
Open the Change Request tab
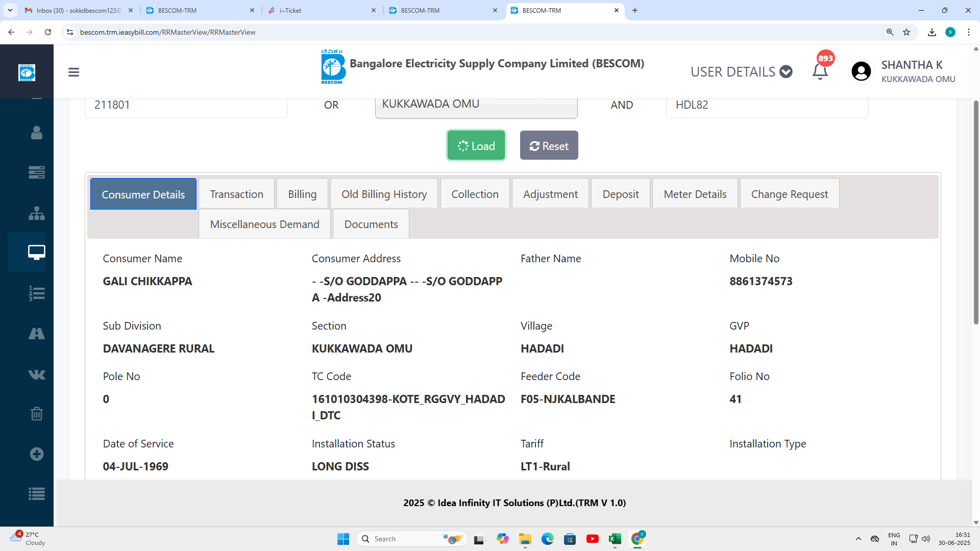[789, 194]
